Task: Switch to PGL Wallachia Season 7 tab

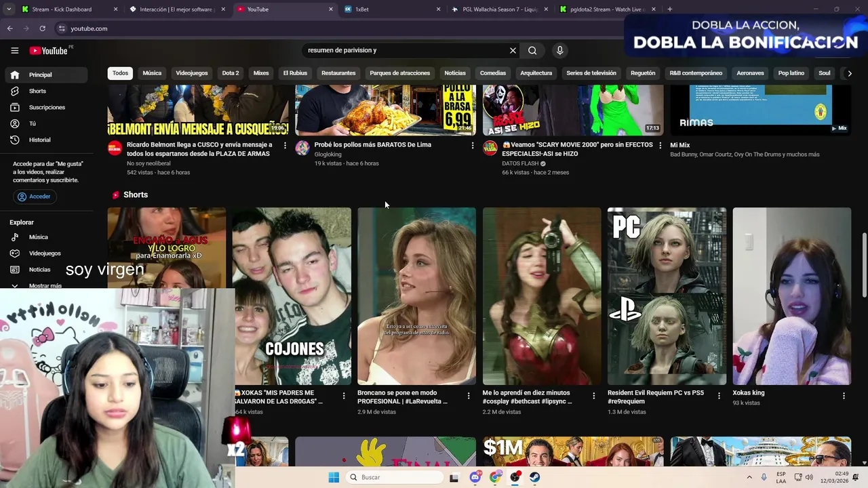Action: click(x=500, y=9)
